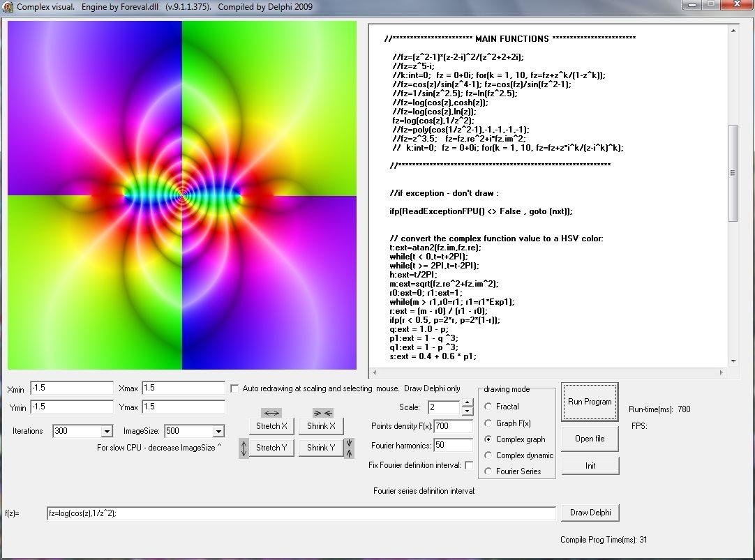
Task: Click the vertical shrink arrows icon beside Shrink Y
Action: [x=350, y=448]
